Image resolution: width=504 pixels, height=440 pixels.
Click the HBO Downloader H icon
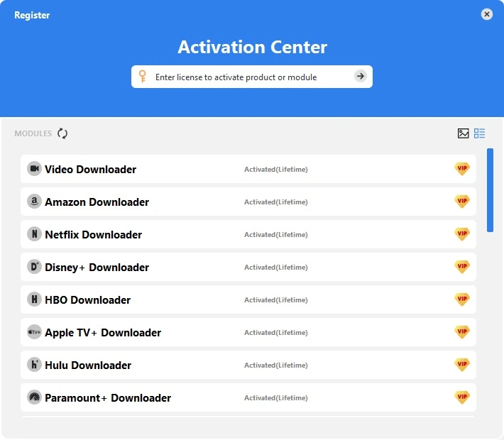34,299
